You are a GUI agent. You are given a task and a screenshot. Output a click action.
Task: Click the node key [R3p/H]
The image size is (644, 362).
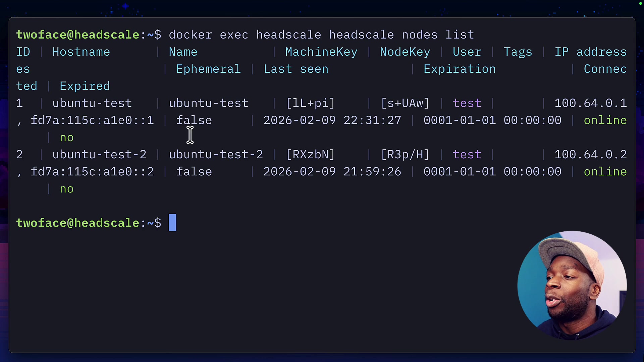(405, 155)
